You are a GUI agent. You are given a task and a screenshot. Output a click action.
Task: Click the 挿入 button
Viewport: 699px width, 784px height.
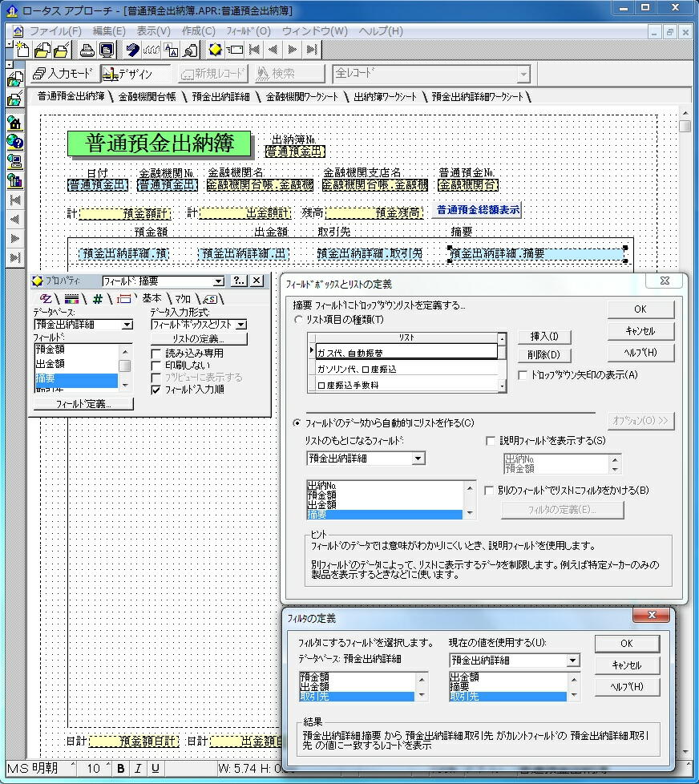point(544,337)
